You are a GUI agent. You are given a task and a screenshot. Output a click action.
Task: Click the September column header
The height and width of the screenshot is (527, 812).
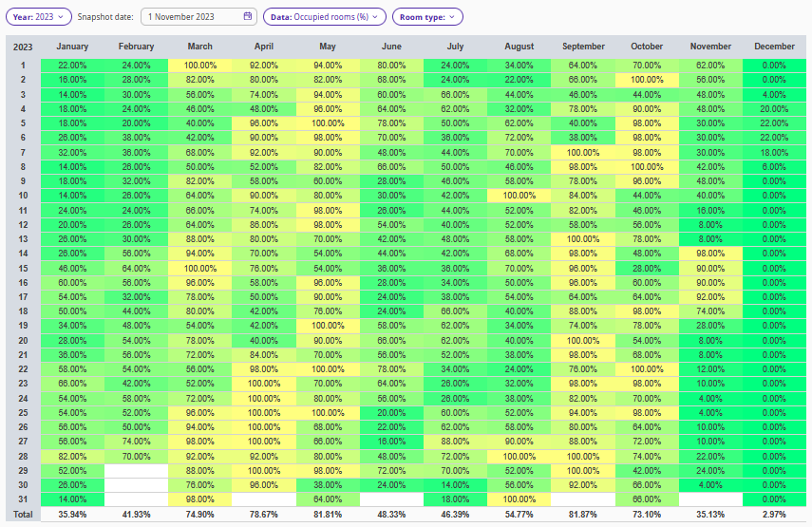click(583, 47)
